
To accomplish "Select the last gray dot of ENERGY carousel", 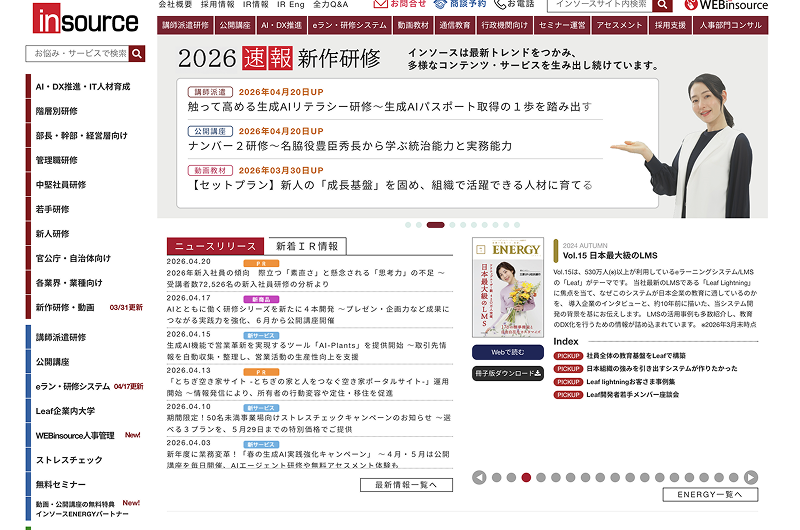I will 734,477.
